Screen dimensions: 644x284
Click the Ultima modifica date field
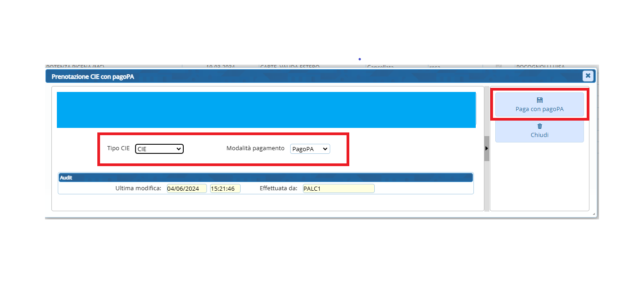186,188
